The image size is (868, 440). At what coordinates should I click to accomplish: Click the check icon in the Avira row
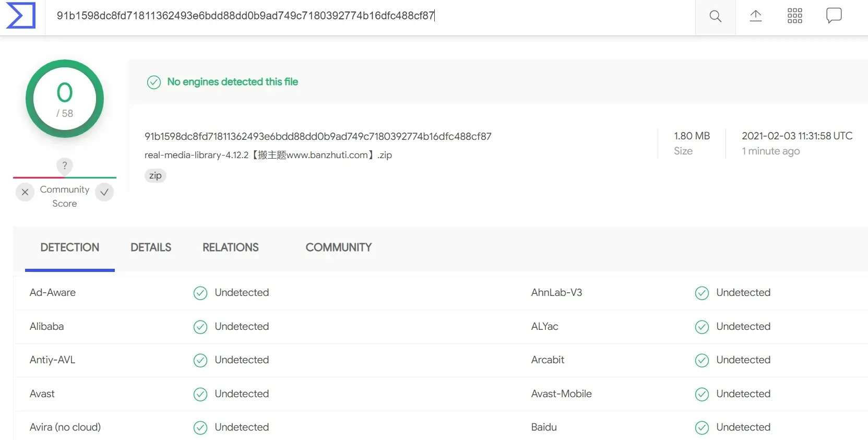click(x=200, y=428)
